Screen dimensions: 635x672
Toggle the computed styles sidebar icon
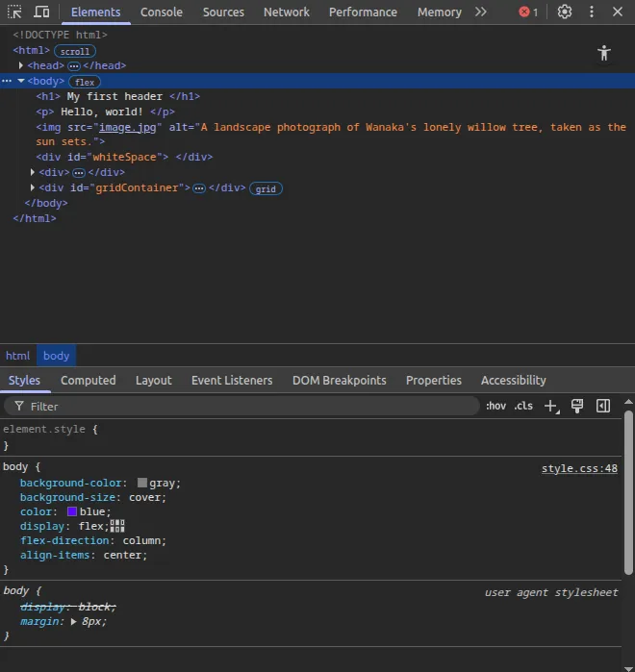coord(603,406)
